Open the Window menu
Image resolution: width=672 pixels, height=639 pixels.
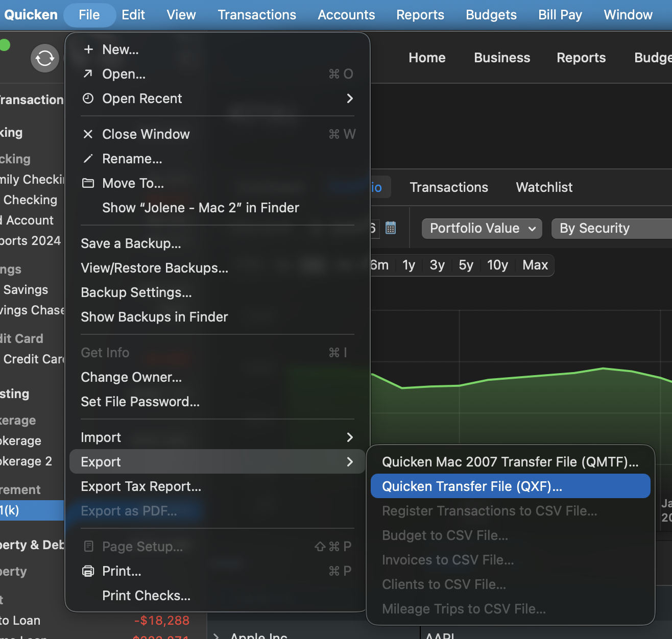(628, 15)
